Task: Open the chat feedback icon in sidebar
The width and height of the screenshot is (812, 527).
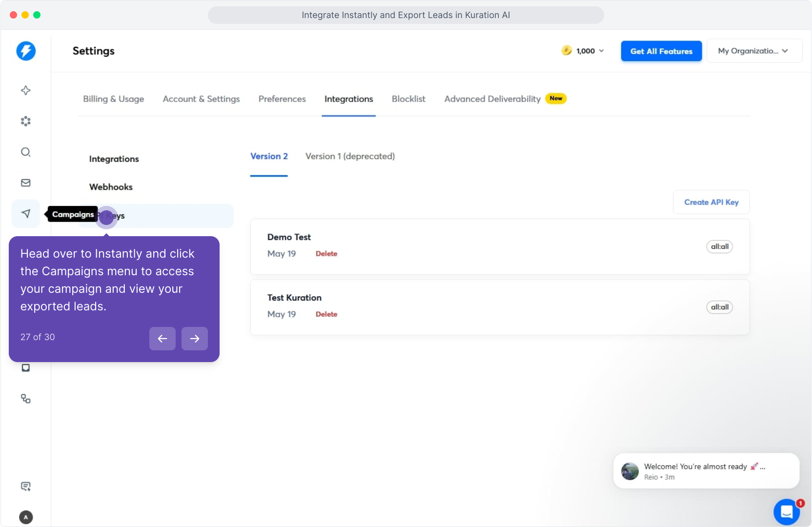Action: (x=26, y=486)
